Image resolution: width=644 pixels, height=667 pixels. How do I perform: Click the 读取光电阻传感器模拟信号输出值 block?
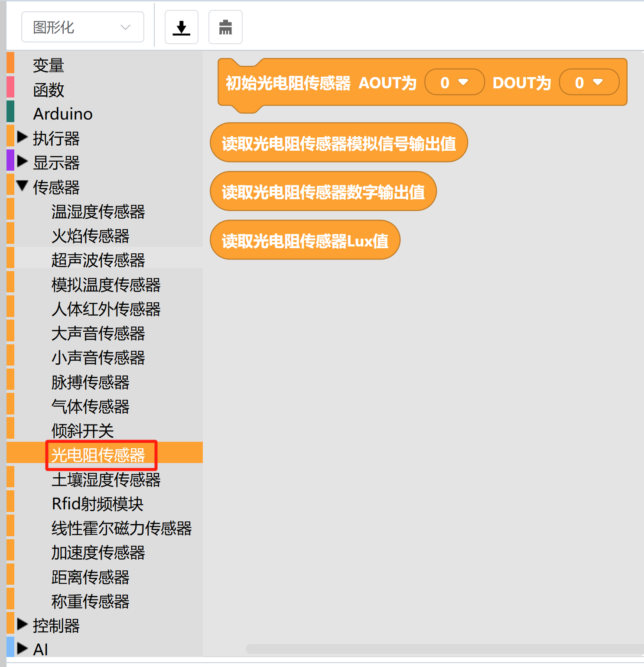338,143
